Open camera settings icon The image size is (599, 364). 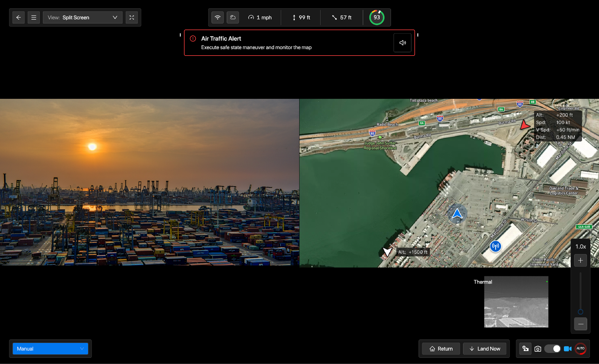click(526, 349)
